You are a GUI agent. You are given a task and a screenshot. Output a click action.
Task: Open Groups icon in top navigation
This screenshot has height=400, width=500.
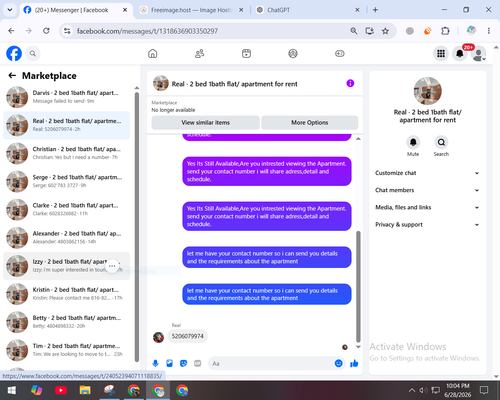(293, 53)
